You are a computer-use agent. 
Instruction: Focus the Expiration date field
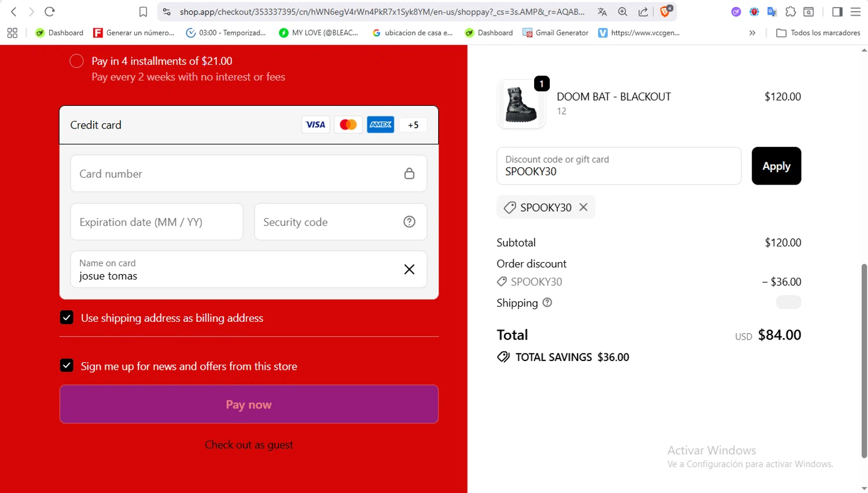tap(157, 222)
